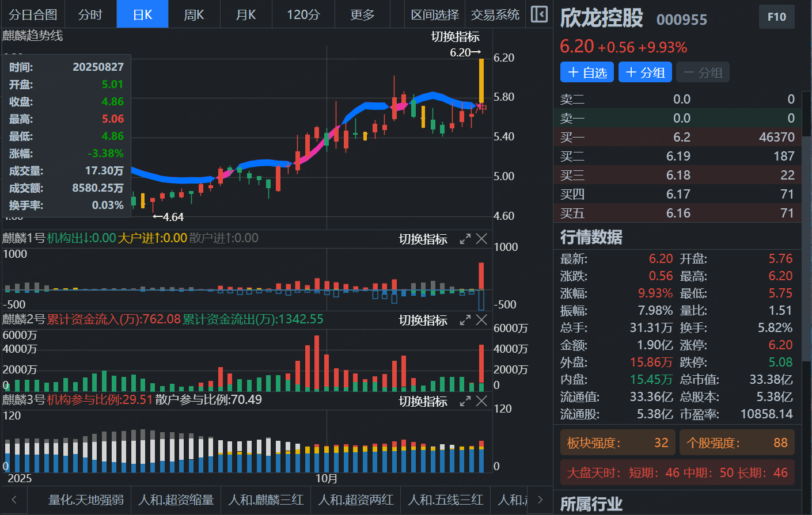Close the 麒麟3号 indicator panel
The image size is (812, 515).
click(481, 401)
